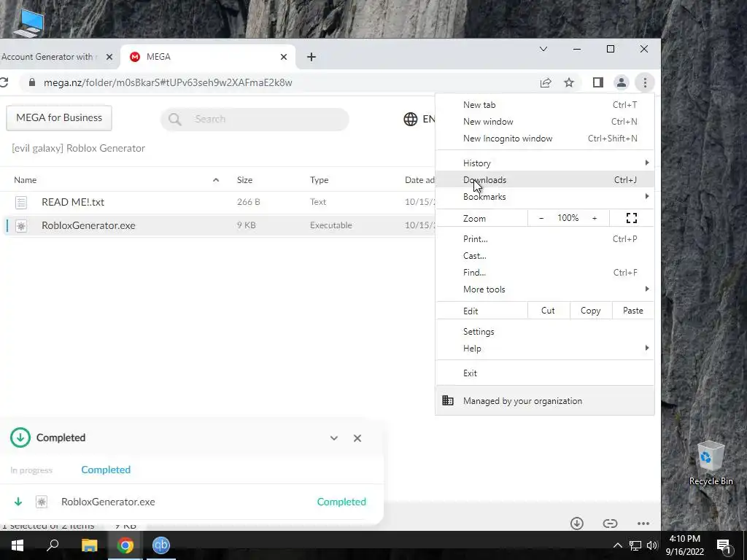Open Downloads from the Chrome menu
The width and height of the screenshot is (747, 560).
pos(545,180)
